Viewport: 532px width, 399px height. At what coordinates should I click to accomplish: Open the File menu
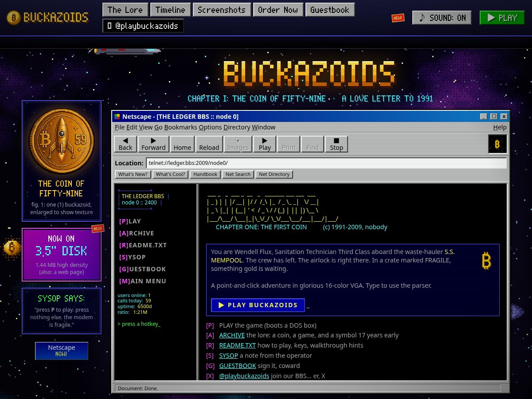[x=120, y=127]
